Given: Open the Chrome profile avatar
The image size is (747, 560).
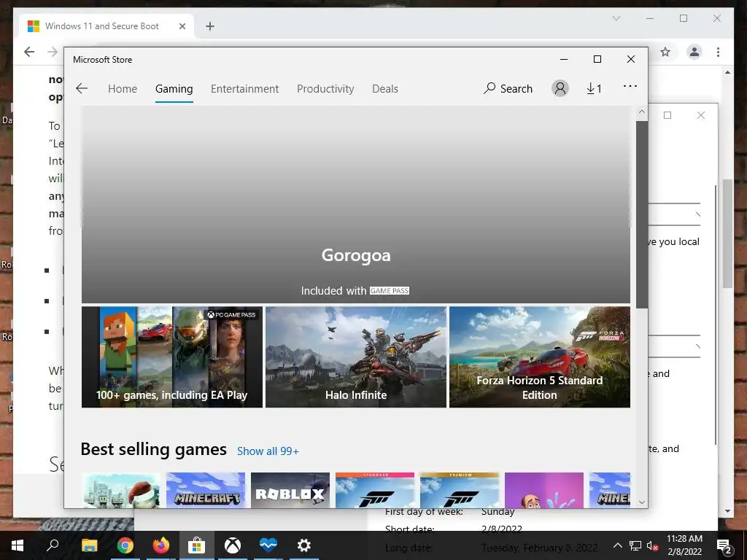Looking at the screenshot, I should (694, 52).
